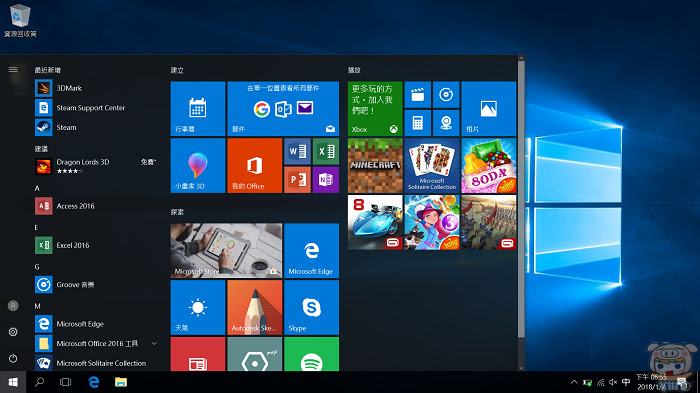Open the Calendar tile
The width and height of the screenshot is (700, 393).
tap(198, 109)
